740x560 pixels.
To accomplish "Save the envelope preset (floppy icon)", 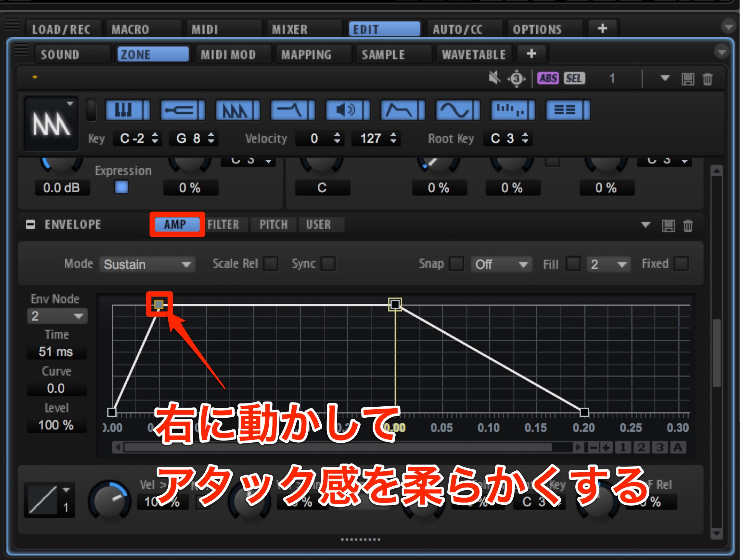I will [x=669, y=226].
